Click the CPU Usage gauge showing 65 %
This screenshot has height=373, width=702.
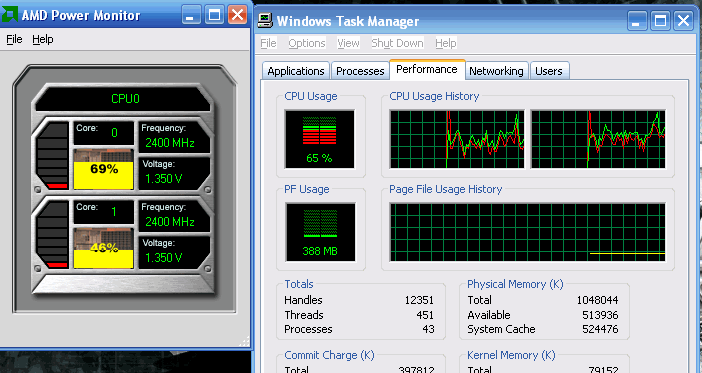tap(319, 139)
